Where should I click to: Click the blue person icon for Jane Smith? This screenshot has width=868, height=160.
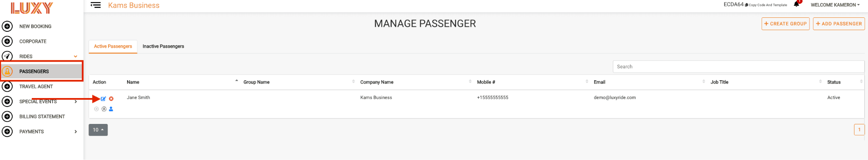point(111,109)
